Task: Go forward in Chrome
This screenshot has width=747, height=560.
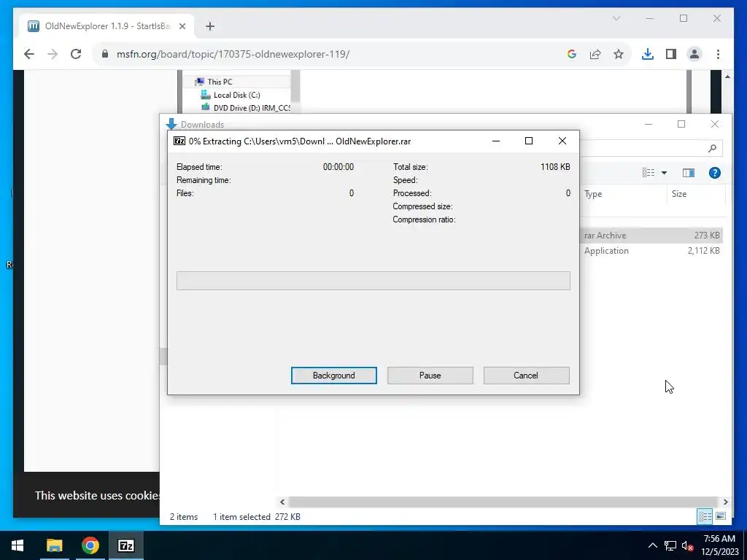Action: point(53,54)
